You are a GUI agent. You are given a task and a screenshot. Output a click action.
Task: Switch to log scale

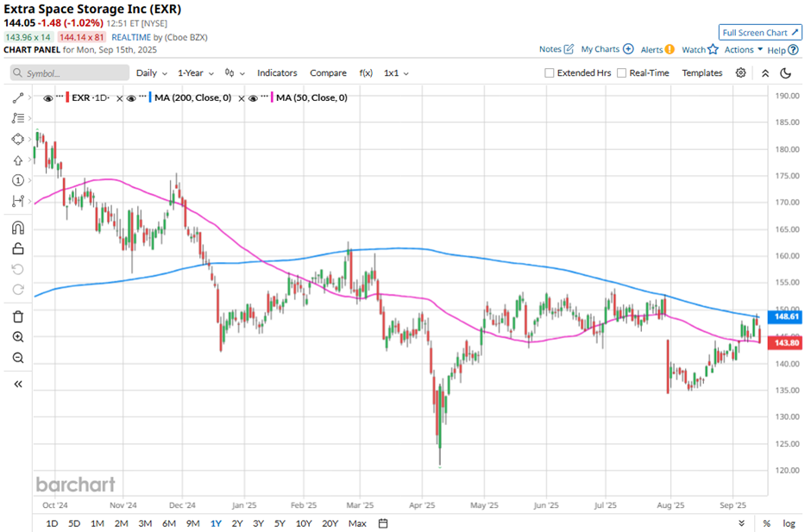789,523
